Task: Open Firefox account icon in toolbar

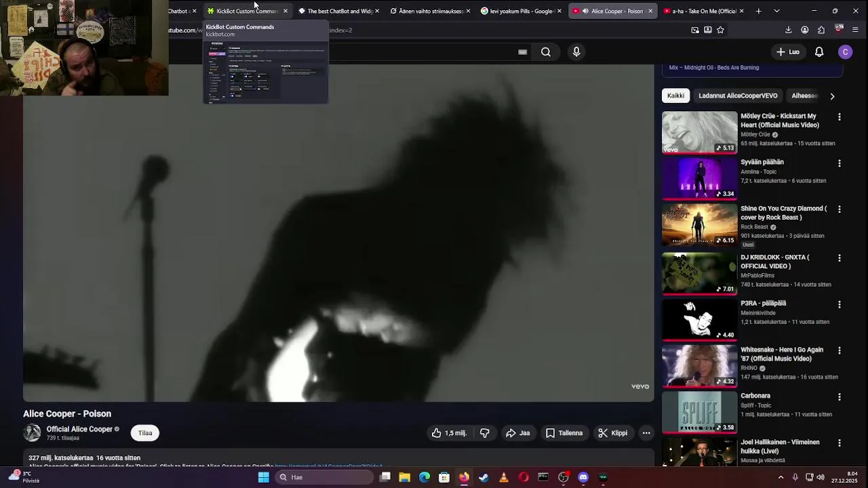Action: click(804, 30)
